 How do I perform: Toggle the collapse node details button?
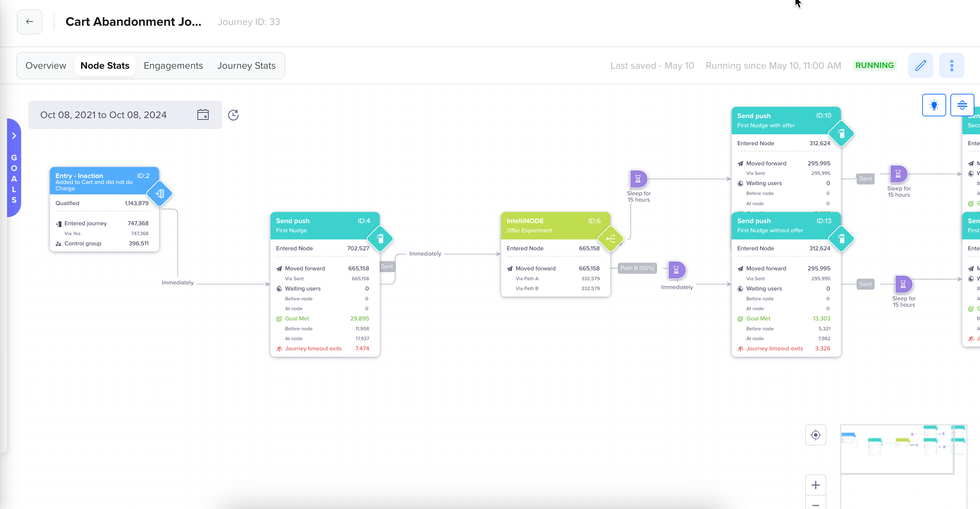(962, 105)
